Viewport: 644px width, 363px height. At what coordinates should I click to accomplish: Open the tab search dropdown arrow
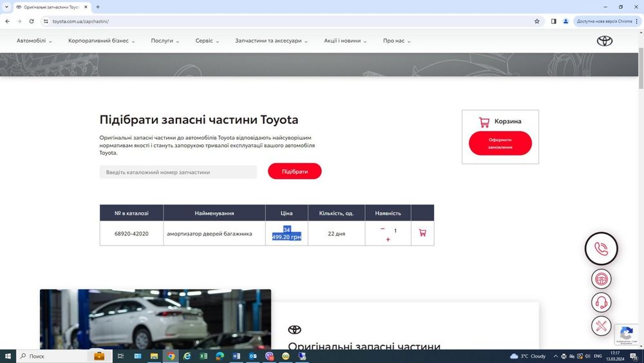click(x=6, y=7)
